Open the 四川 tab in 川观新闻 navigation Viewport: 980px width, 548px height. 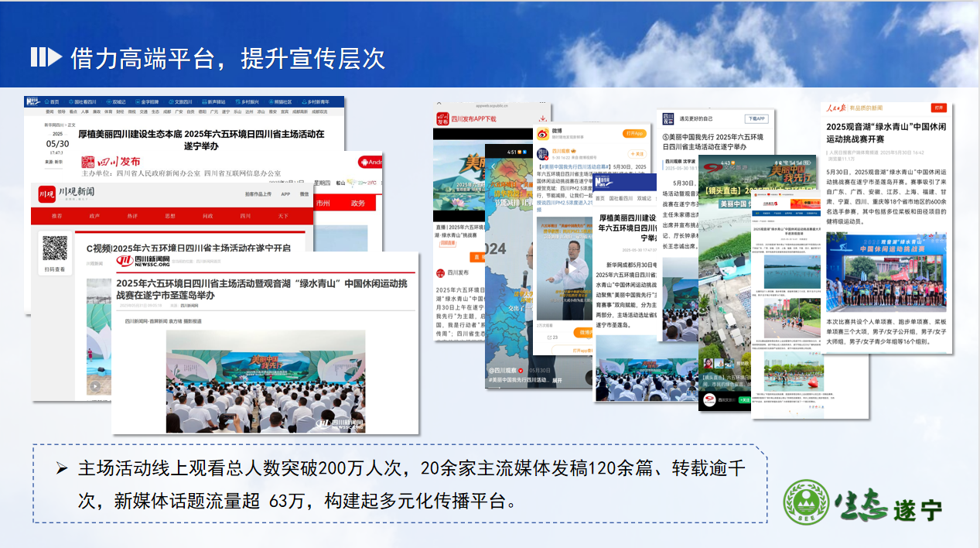pos(245,216)
